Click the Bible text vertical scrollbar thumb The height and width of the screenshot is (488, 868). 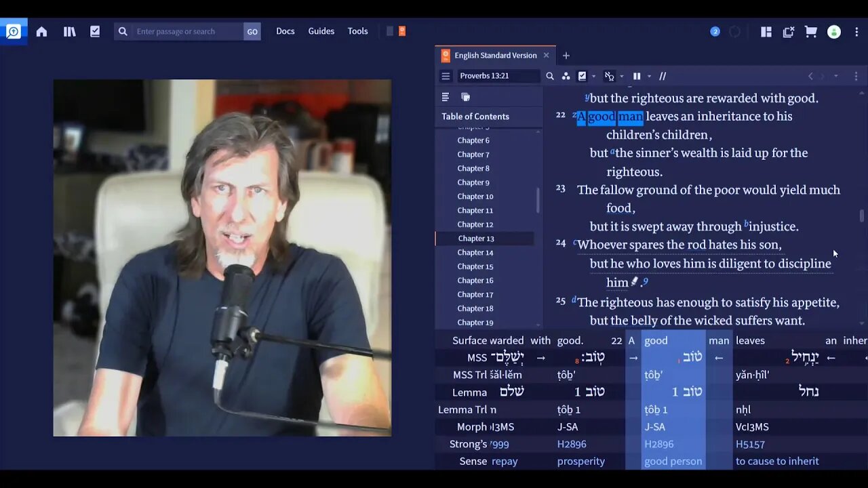862,216
